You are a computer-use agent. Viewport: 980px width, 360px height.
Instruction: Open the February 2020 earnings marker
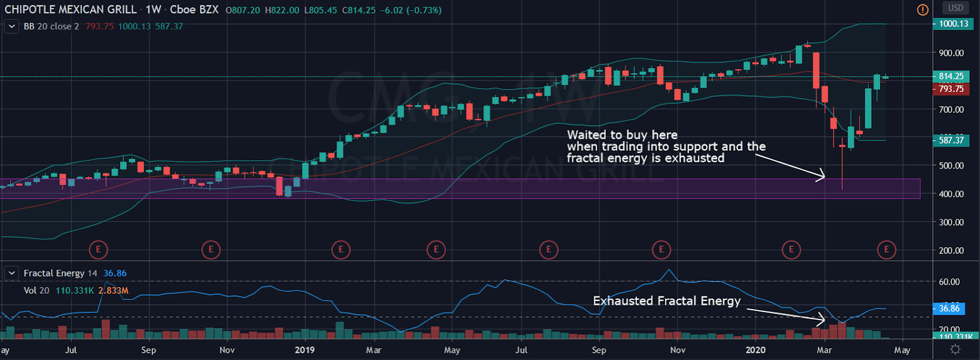point(791,250)
